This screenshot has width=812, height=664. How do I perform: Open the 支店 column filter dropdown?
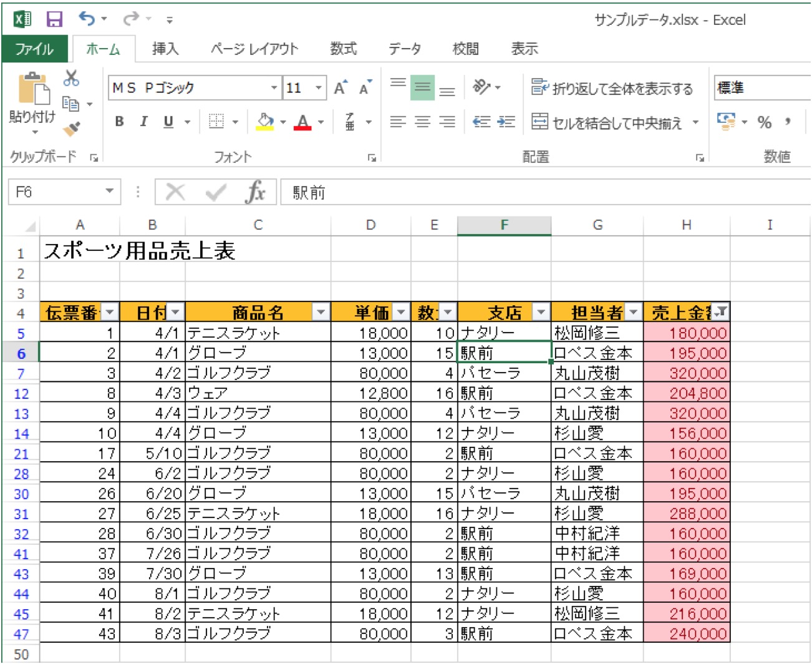[541, 311]
